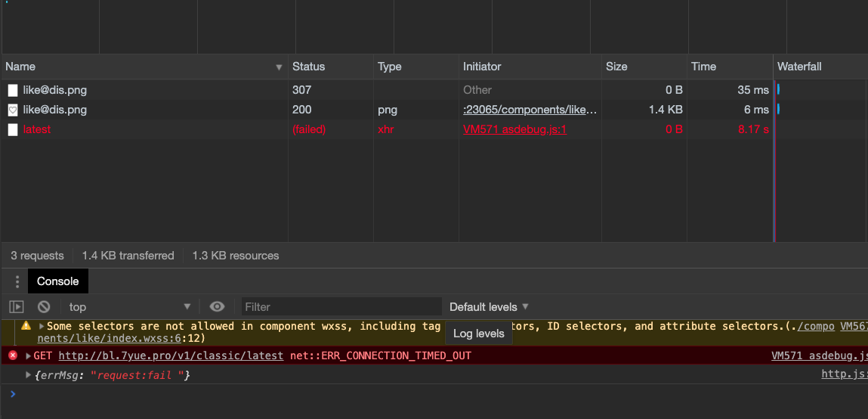Sort requests by Status column
Viewport: 868px width, 419px height.
click(x=330, y=67)
